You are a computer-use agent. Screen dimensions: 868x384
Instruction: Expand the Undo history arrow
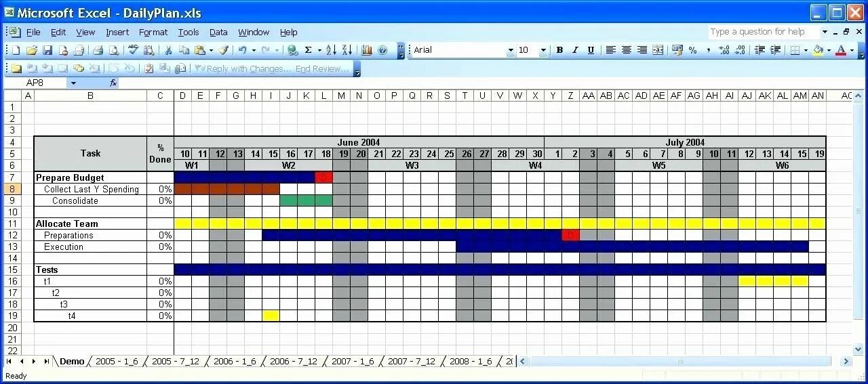[x=254, y=50]
